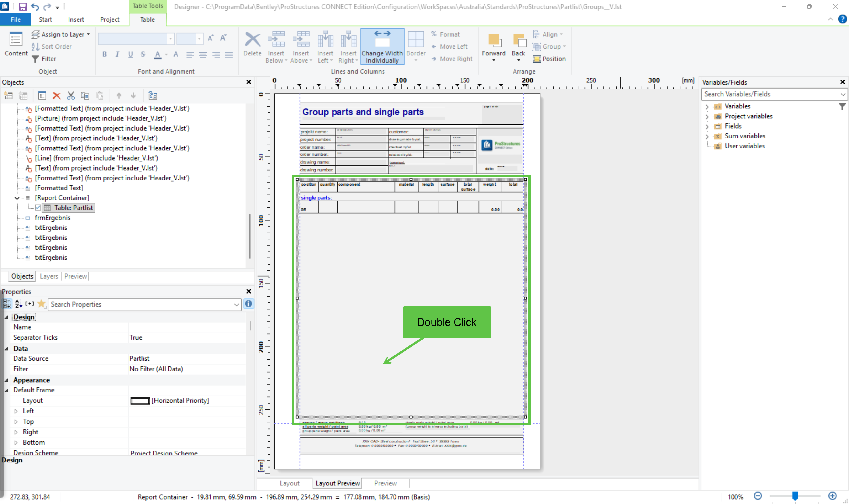The height and width of the screenshot is (504, 849).
Task: Expand the Sum variables node
Action: point(707,136)
